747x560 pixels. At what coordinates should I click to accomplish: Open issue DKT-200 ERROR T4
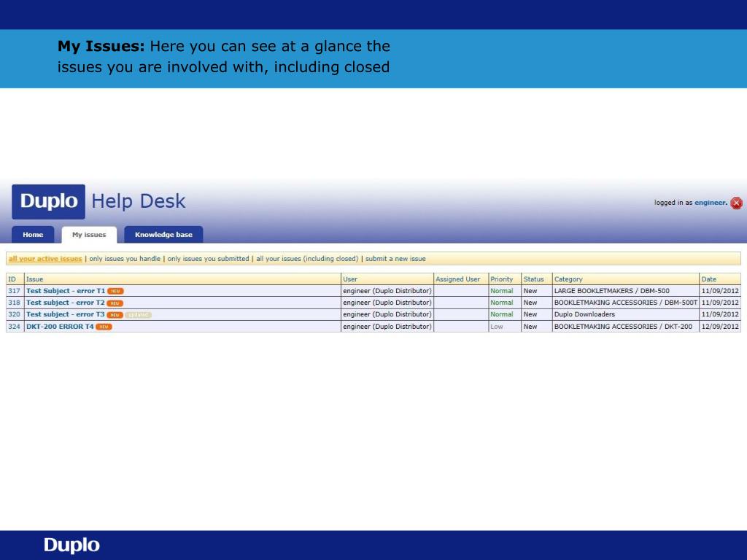pos(60,326)
